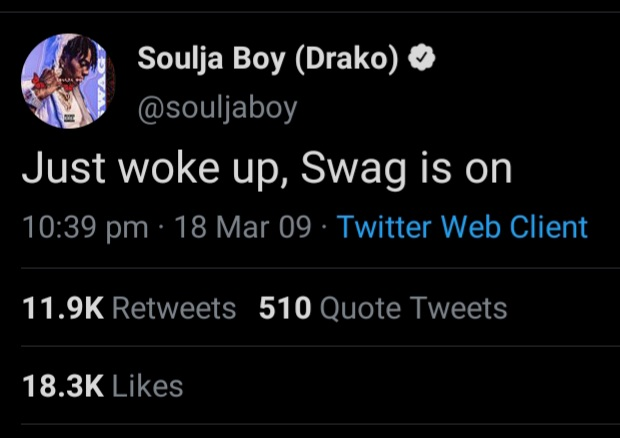Screen dimensions: 620x438
Task: Click the Retweets label
Action: [x=174, y=308]
